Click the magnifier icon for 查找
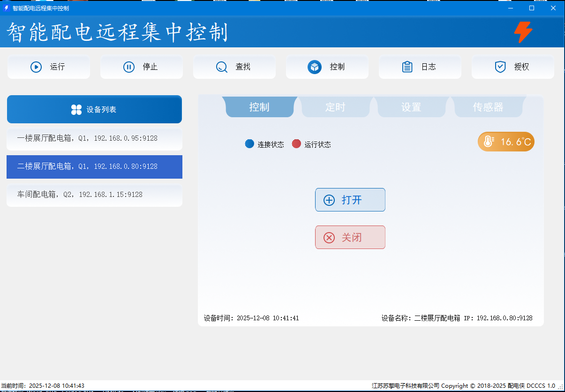 pyautogui.click(x=222, y=67)
